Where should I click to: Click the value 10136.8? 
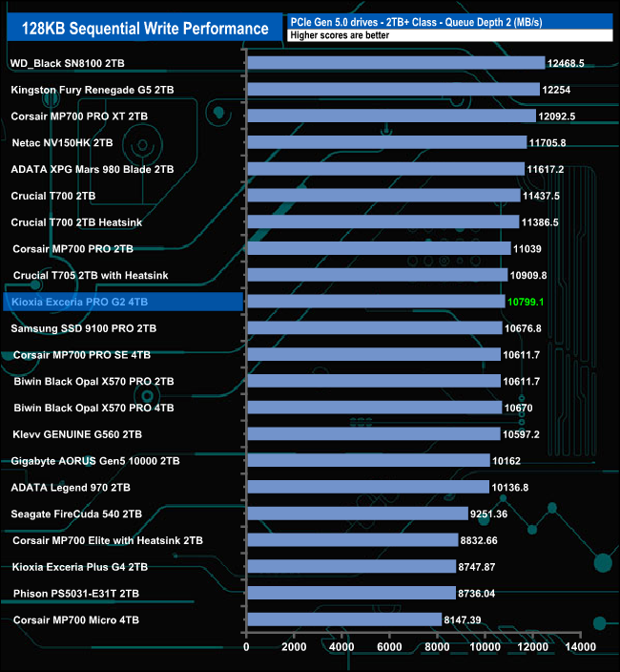point(510,488)
